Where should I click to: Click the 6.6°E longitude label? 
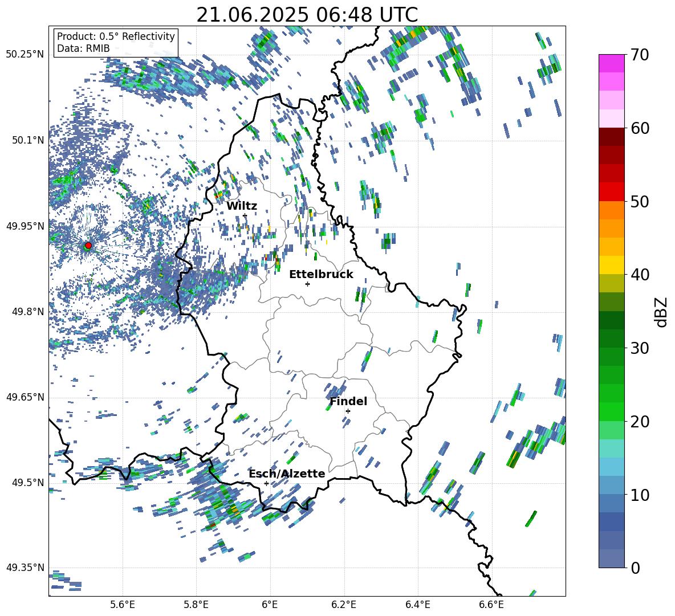pos(491,605)
